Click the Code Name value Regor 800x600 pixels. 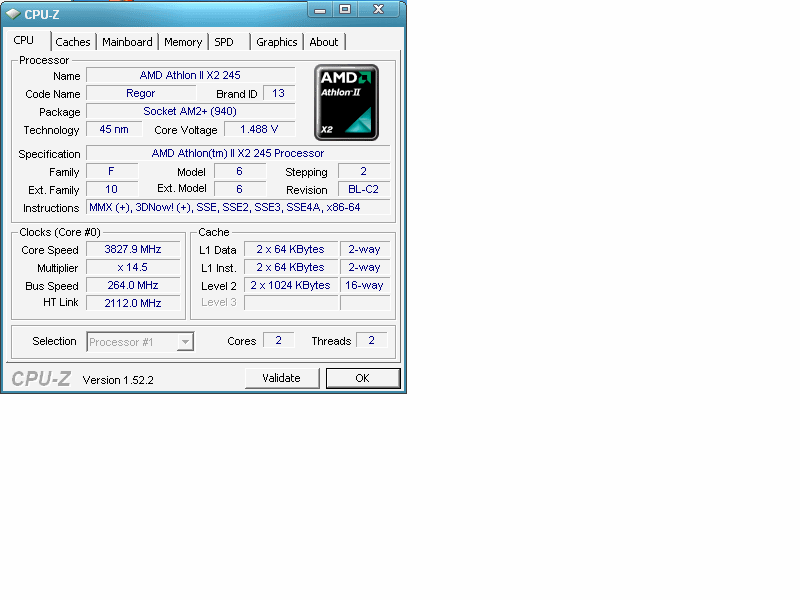141,93
